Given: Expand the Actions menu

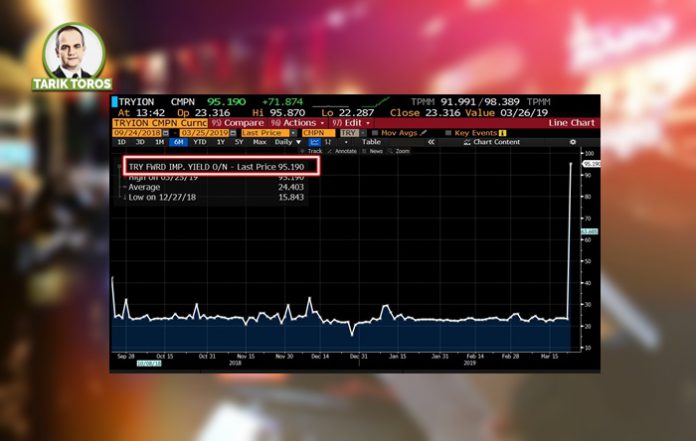Looking at the screenshot, I should [298, 123].
